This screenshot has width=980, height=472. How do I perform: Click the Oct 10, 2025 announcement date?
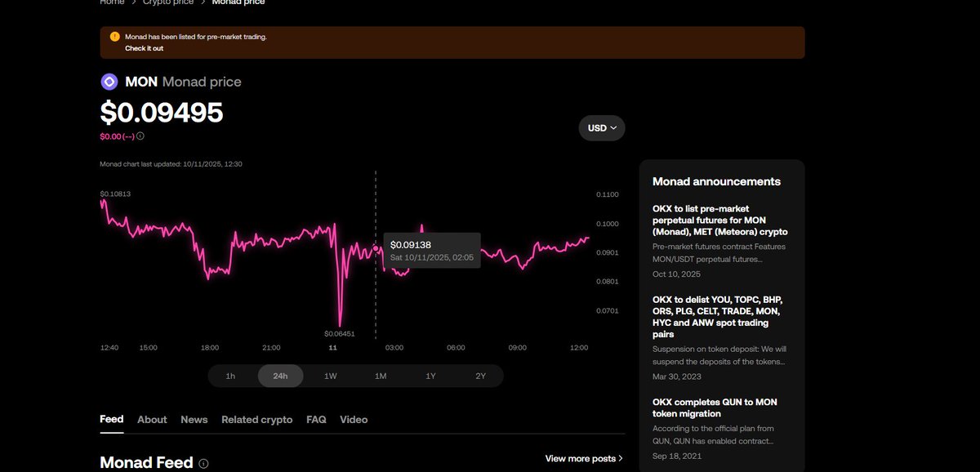point(676,274)
